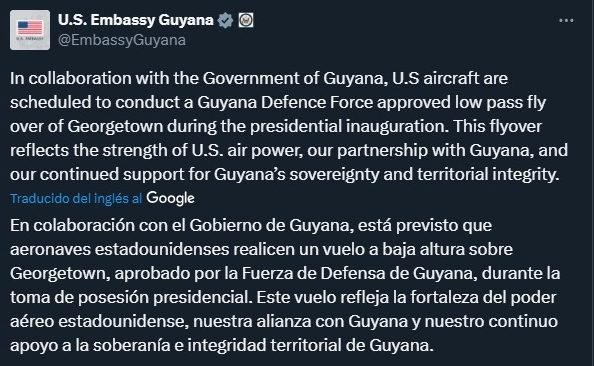594x366 pixels.
Task: Click 'integridad territorial de Guyana' closing phrase
Action: pos(308,345)
